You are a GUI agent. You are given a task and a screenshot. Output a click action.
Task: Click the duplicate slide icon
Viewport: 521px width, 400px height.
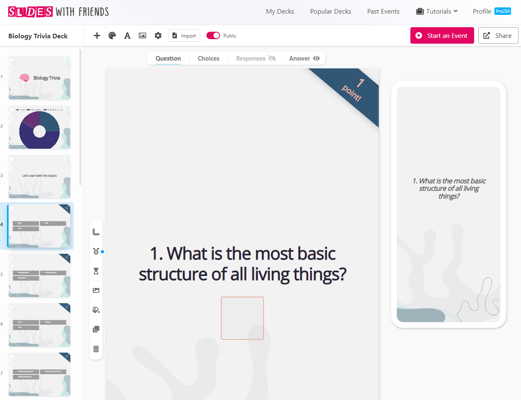pyautogui.click(x=96, y=329)
